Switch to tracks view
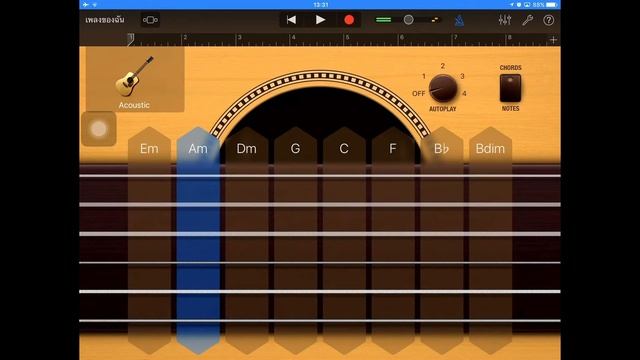This screenshot has height=360, width=640. 150,20
